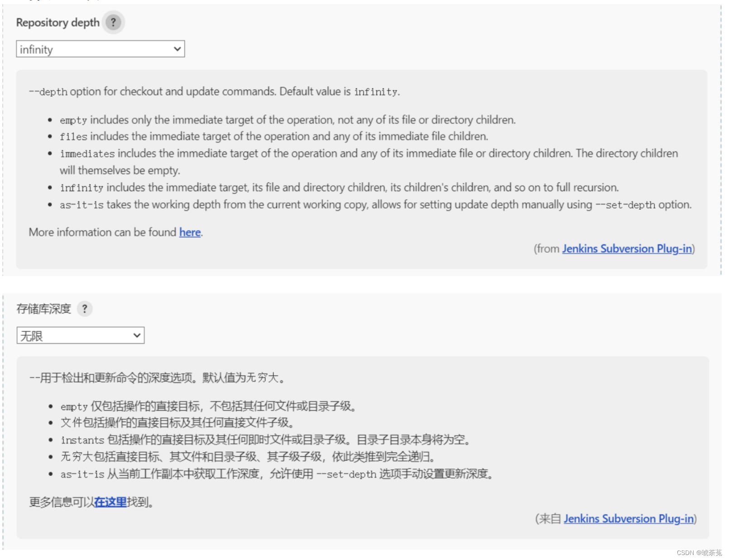Image resolution: width=729 pixels, height=560 pixels.
Task: Click the 'files includes the immediate target' bullet
Action: pos(274,136)
